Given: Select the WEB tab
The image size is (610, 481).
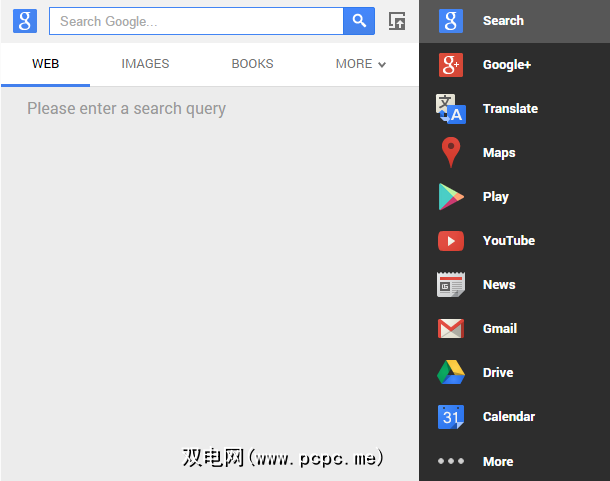Looking at the screenshot, I should pos(46,64).
